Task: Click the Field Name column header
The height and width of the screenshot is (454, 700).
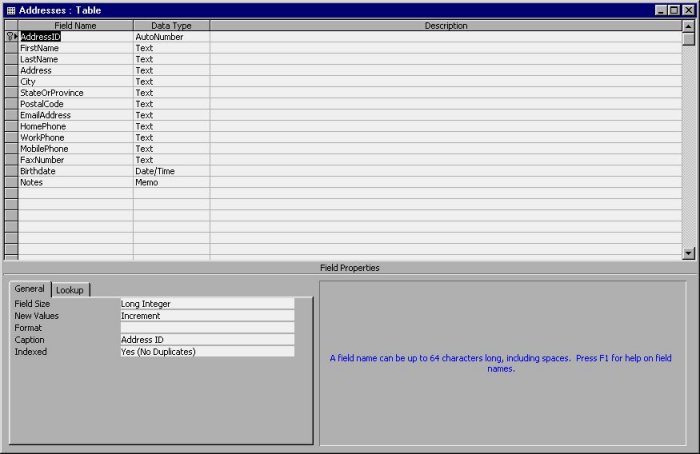Action: [76, 25]
